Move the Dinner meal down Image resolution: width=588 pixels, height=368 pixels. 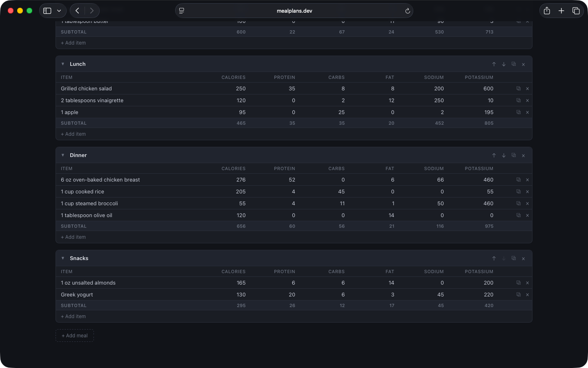pyautogui.click(x=503, y=155)
